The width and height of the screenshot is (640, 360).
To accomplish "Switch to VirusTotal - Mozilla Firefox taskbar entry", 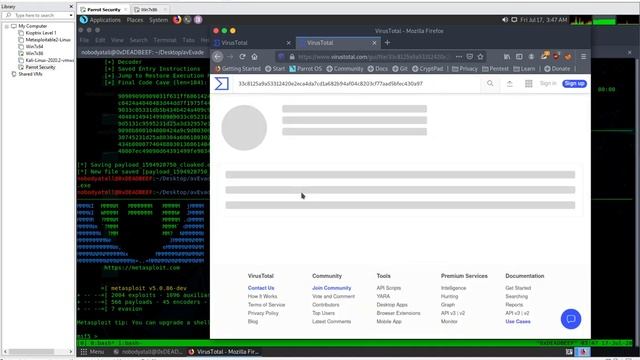I will tap(224, 352).
